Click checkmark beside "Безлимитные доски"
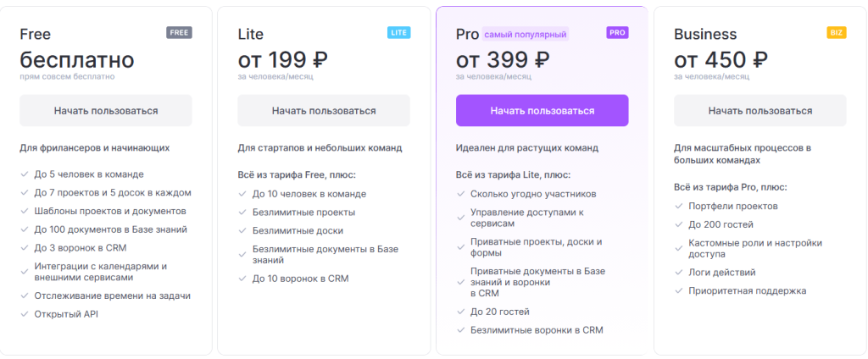 point(242,230)
